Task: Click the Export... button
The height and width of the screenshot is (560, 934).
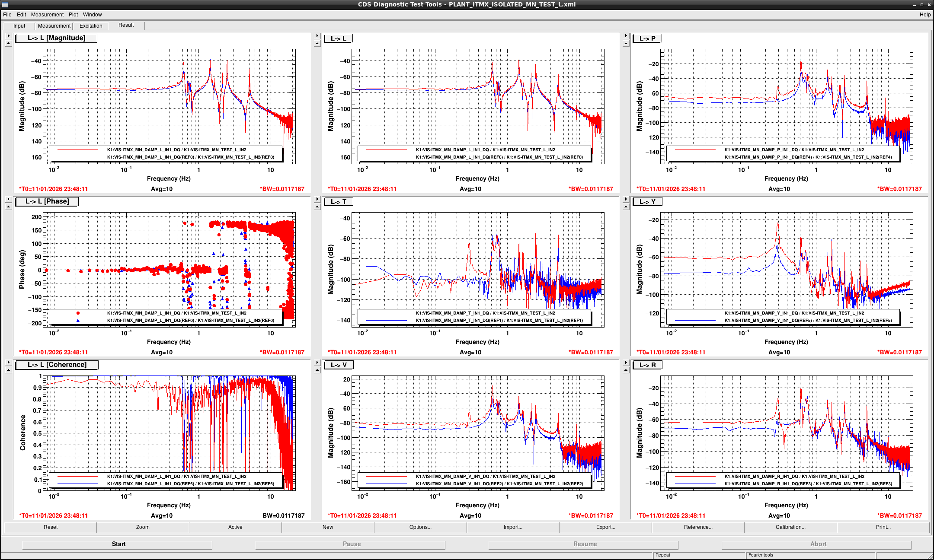Action: pyautogui.click(x=605, y=527)
